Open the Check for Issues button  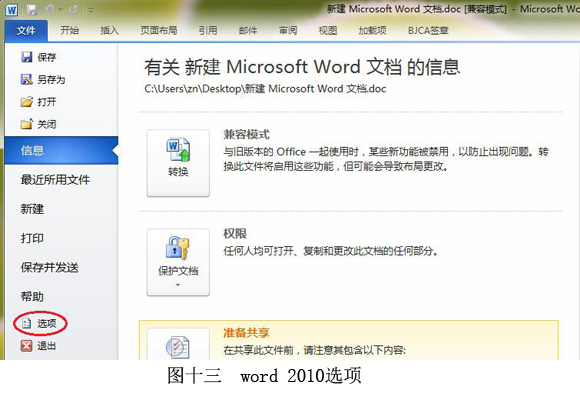pos(178,344)
